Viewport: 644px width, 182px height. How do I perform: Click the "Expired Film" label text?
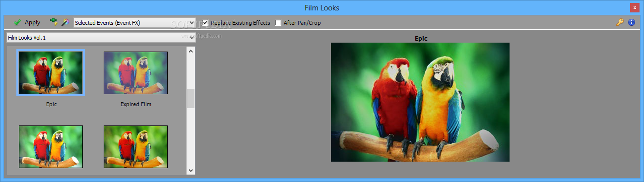click(x=135, y=104)
